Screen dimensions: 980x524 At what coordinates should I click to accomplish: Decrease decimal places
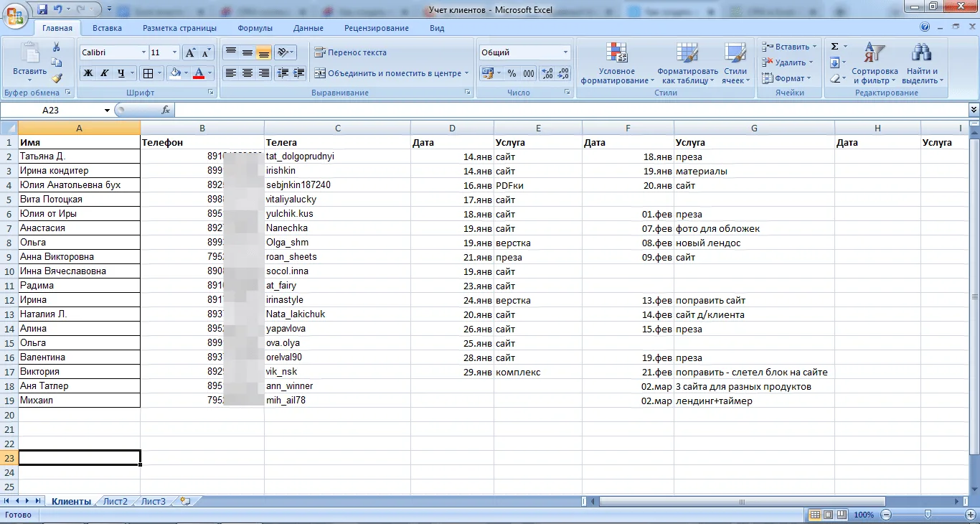[564, 73]
